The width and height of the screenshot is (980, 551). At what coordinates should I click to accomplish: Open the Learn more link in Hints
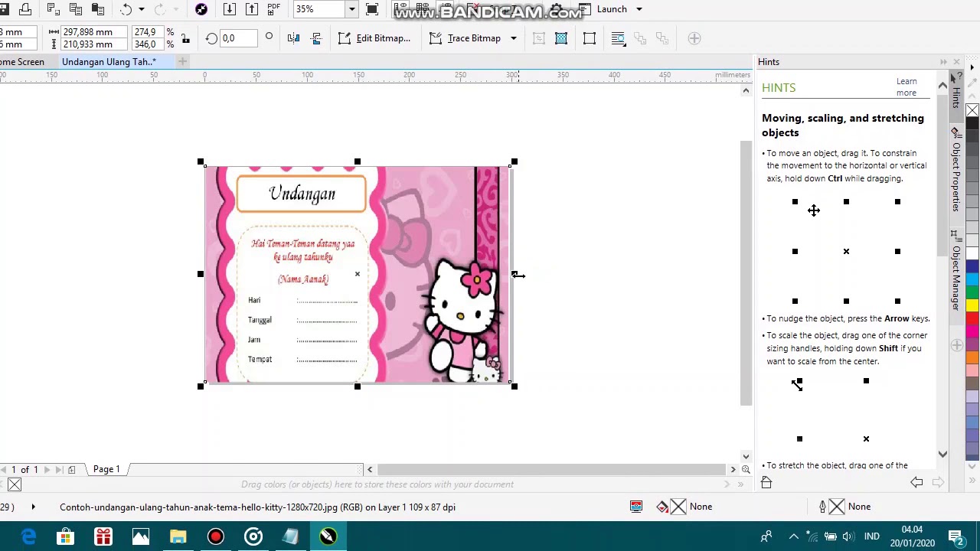click(x=906, y=87)
